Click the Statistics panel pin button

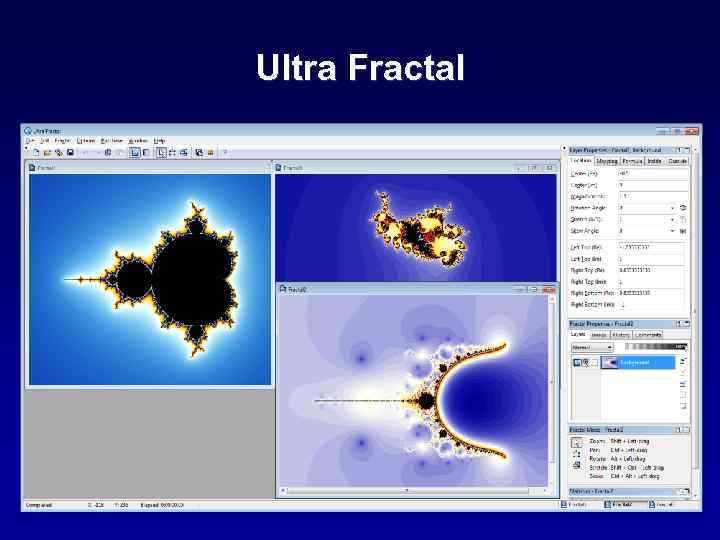(x=680, y=491)
